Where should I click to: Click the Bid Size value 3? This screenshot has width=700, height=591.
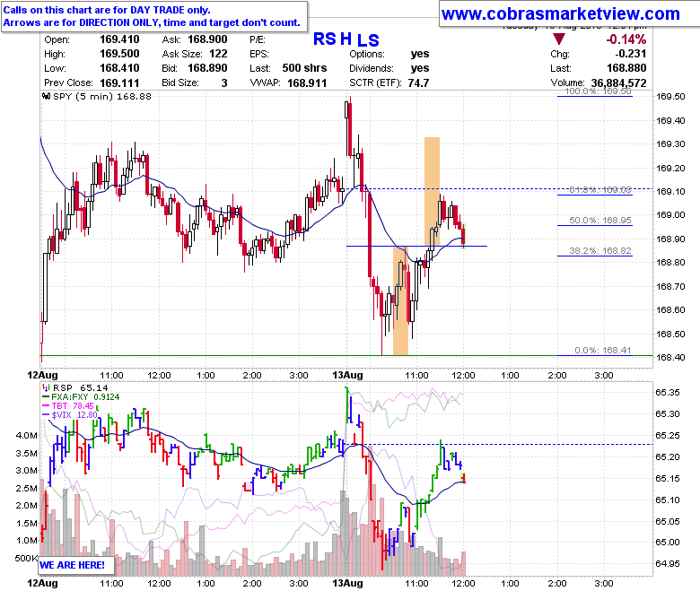(x=224, y=83)
